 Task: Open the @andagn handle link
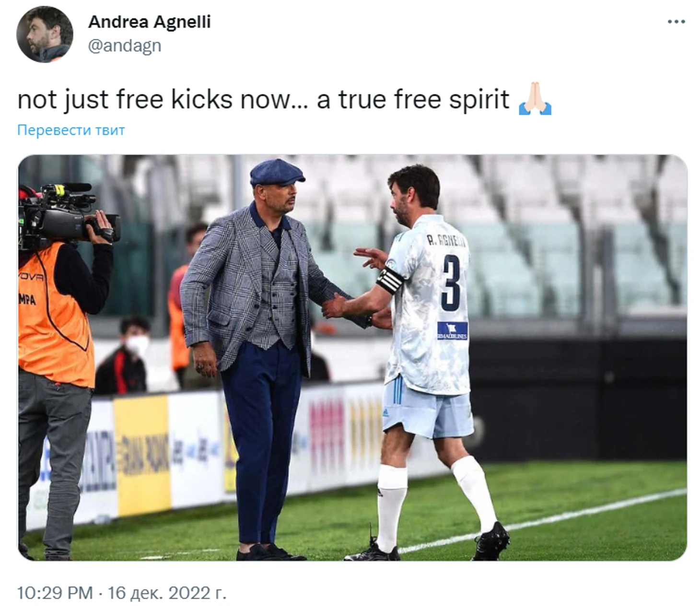pos(125,46)
